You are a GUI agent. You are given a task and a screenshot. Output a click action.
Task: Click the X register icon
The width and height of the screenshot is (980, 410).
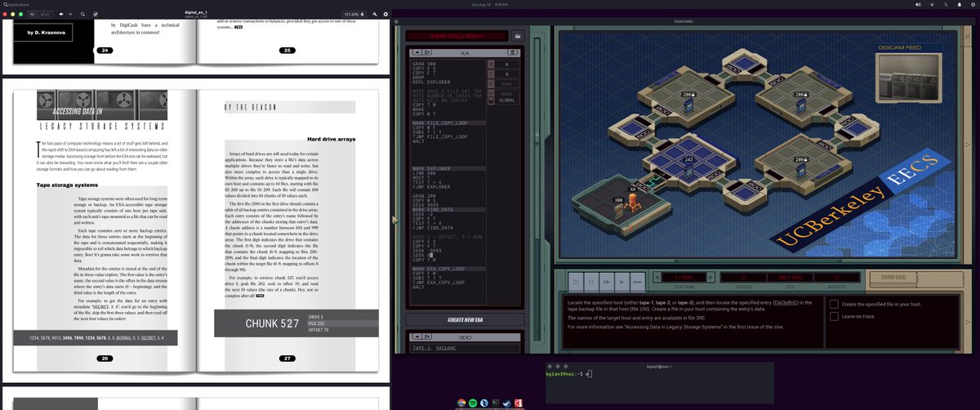click(x=491, y=64)
